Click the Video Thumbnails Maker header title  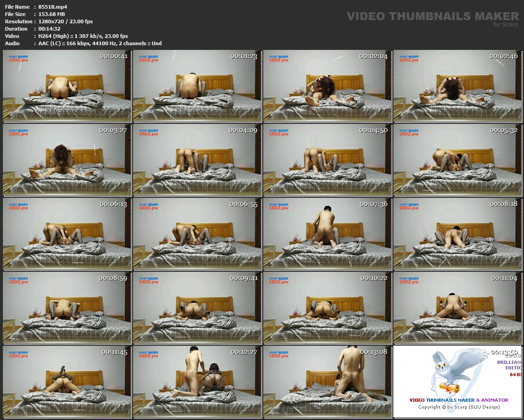pos(433,16)
